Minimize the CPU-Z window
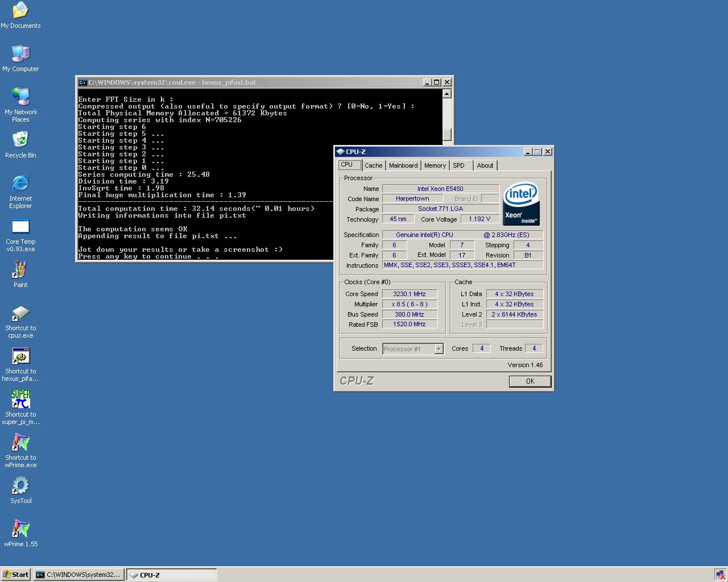The height and width of the screenshot is (582, 728). (527, 152)
